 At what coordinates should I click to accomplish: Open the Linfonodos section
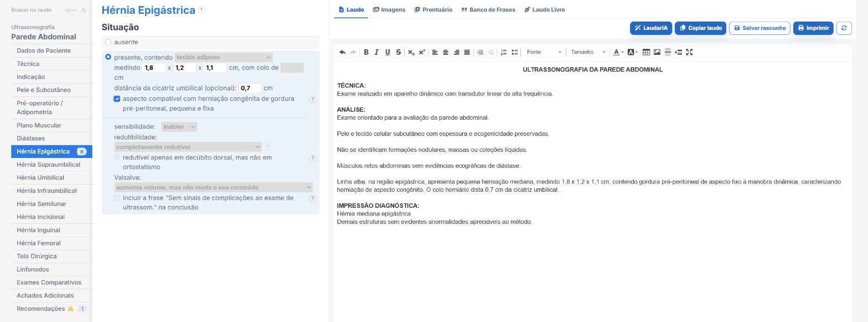(51, 269)
